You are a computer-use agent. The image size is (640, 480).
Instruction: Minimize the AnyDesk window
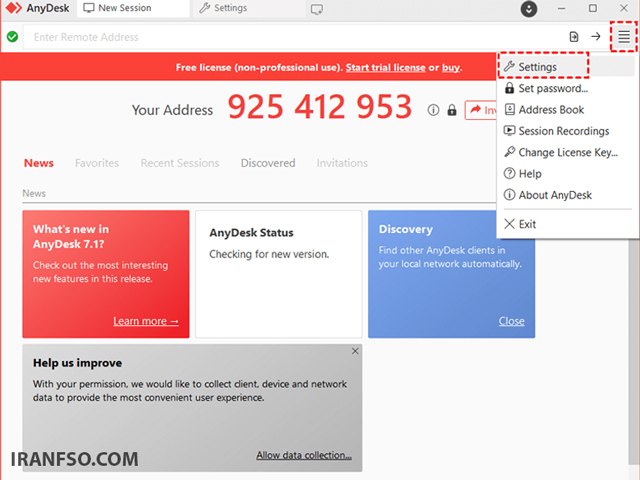(562, 9)
